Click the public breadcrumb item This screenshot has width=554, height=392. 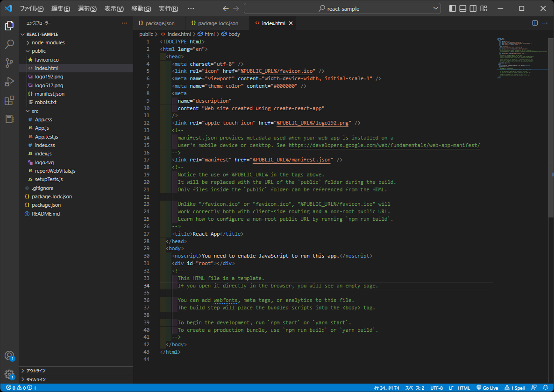pos(146,34)
